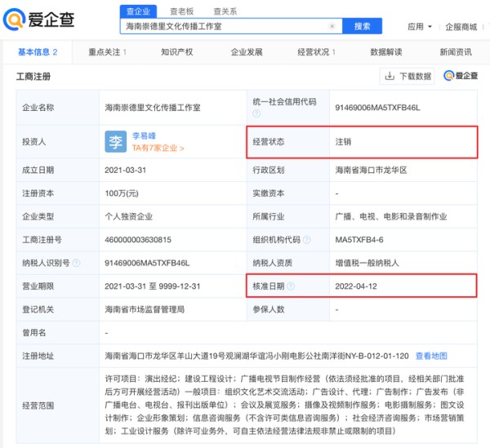
Task: Select approval date 2022-04-12
Action: [356, 286]
